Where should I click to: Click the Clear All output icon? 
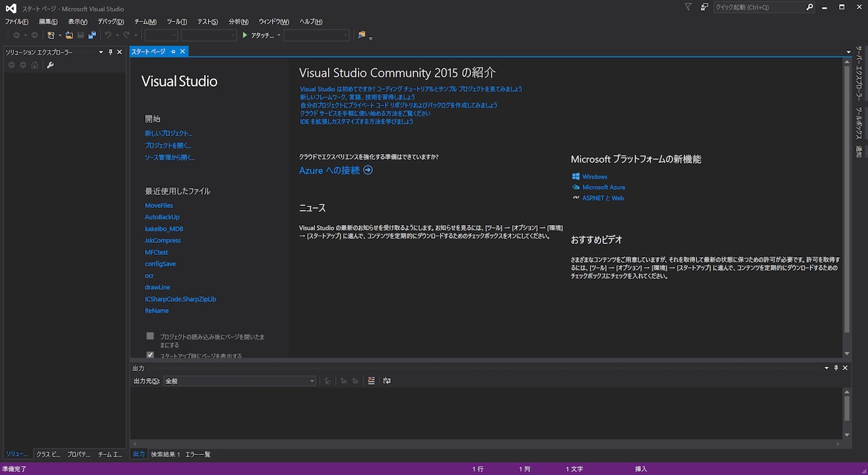click(371, 381)
